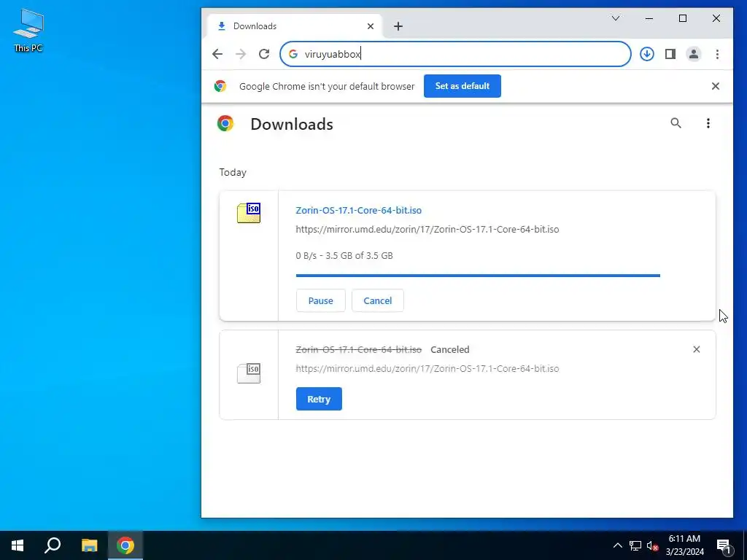Click the yellow ISO file icon of active download
This screenshot has height=560, width=747.
point(249,213)
